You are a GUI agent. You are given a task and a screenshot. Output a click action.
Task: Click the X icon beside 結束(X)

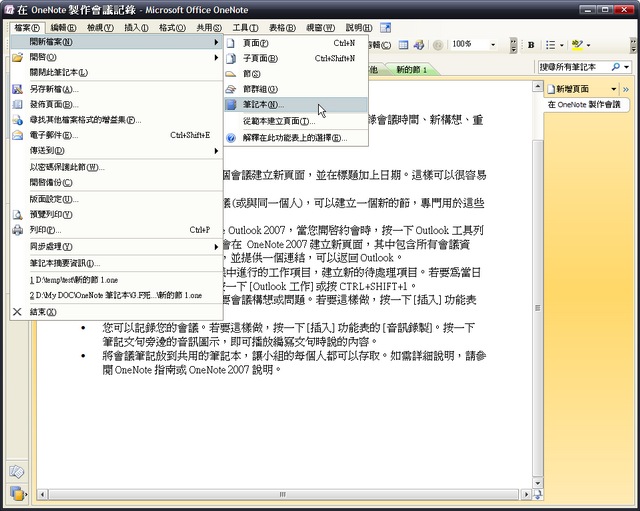[x=17, y=312]
